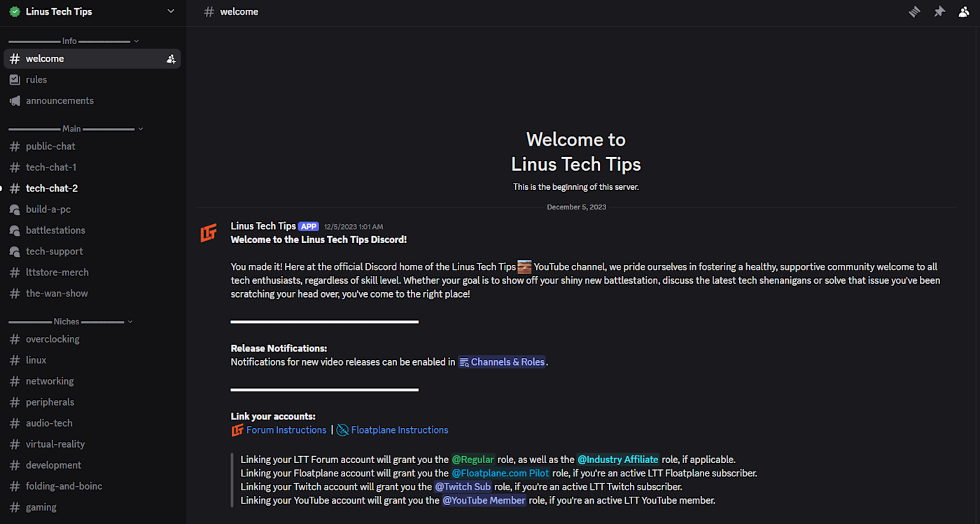Open battlestations forum channel

(x=92, y=230)
